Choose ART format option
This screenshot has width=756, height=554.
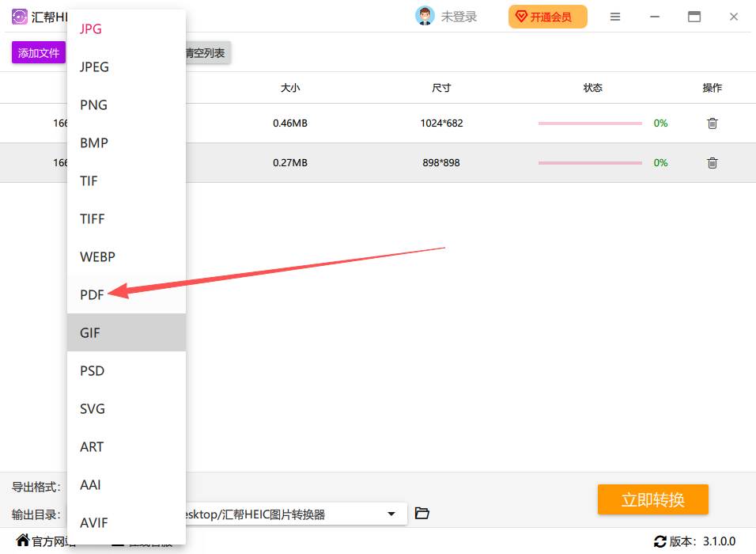127,447
